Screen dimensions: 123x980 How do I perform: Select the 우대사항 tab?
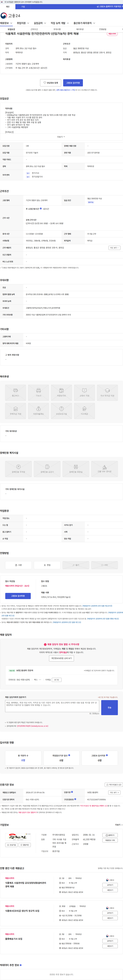[x=57, y=29]
